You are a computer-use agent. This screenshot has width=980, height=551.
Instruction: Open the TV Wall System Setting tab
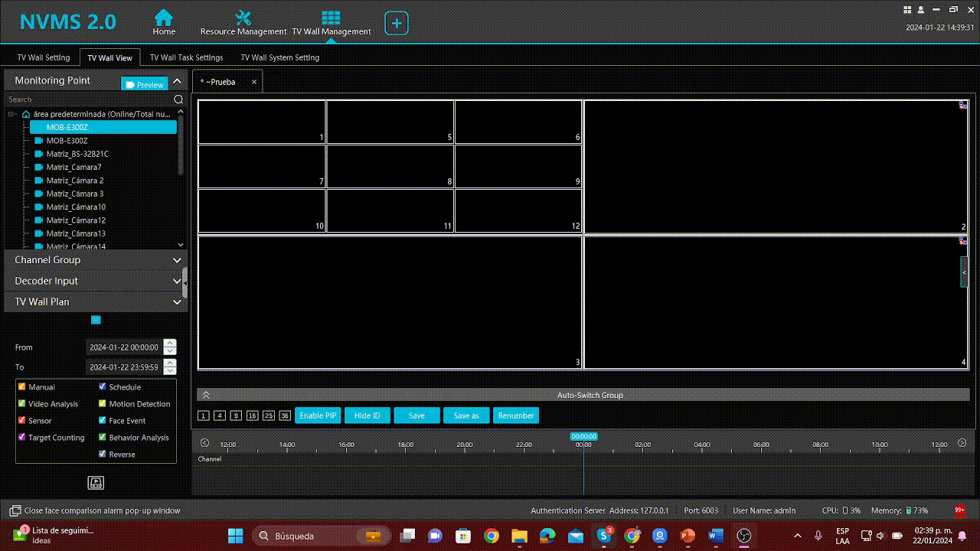point(279,57)
